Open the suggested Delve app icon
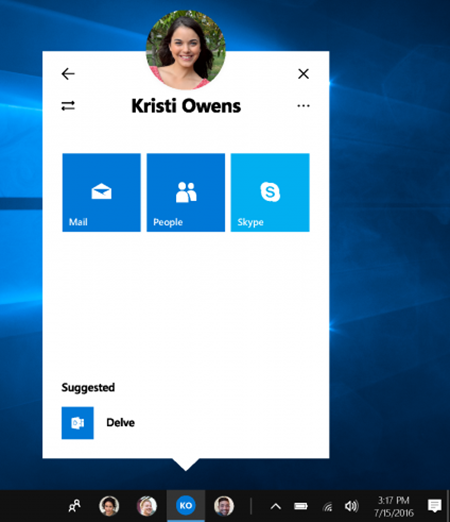 78,423
